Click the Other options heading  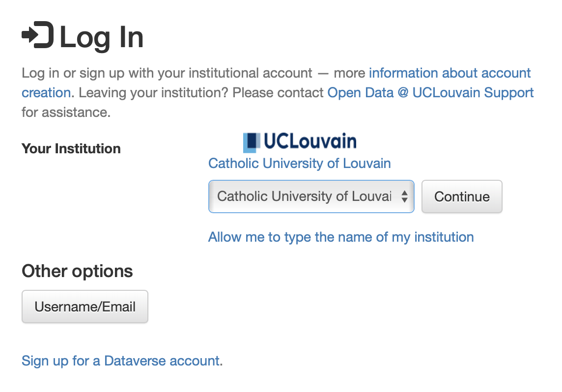click(77, 271)
